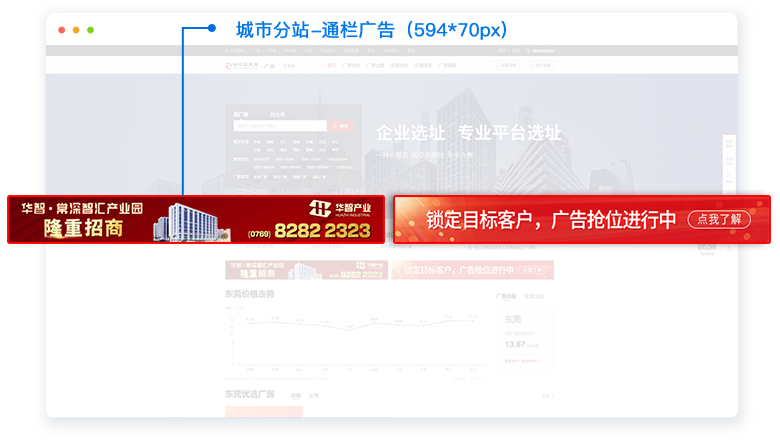780x440 pixels.
Task: Open the 华智·常深智汇产业园 隆重招商 banner ad
Action: coord(196,219)
